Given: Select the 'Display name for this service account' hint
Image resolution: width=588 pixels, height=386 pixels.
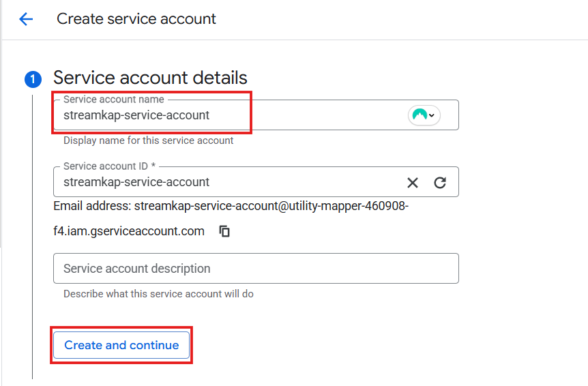Looking at the screenshot, I should pyautogui.click(x=149, y=140).
